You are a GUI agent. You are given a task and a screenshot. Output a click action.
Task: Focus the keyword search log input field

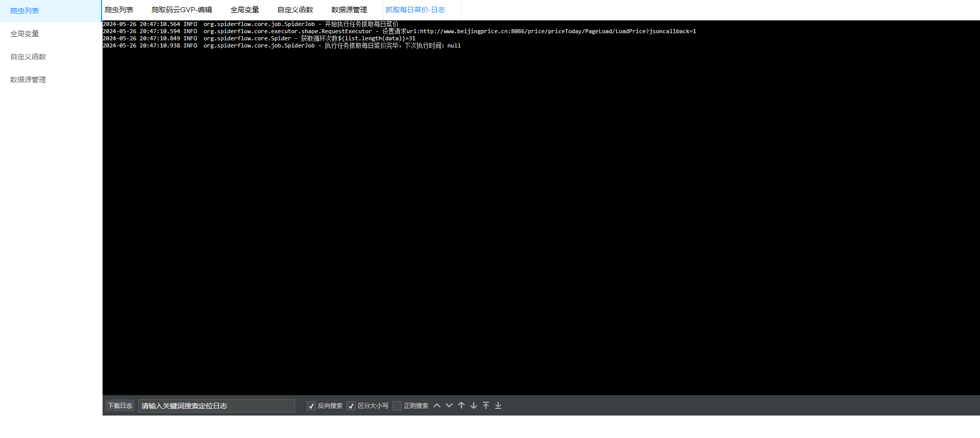(216, 406)
